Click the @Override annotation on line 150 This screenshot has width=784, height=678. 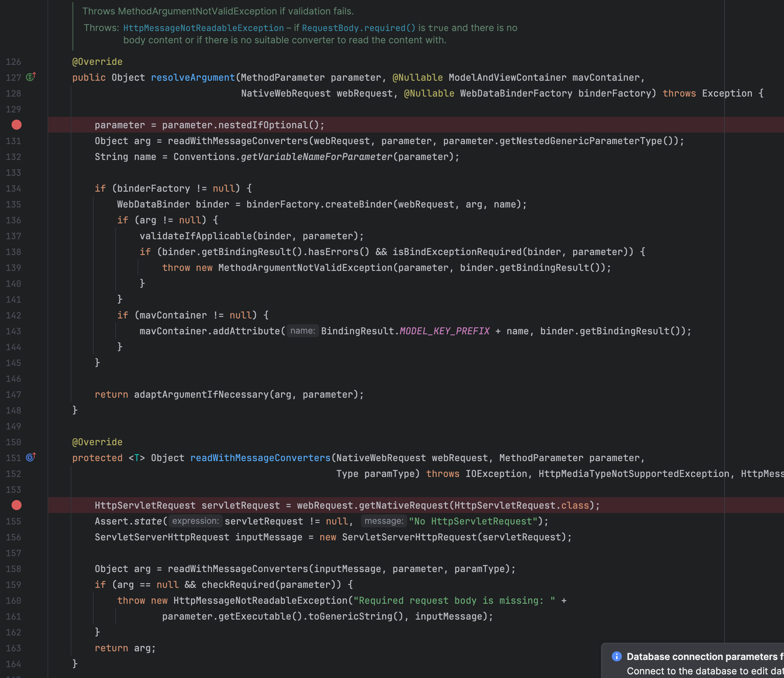(97, 442)
